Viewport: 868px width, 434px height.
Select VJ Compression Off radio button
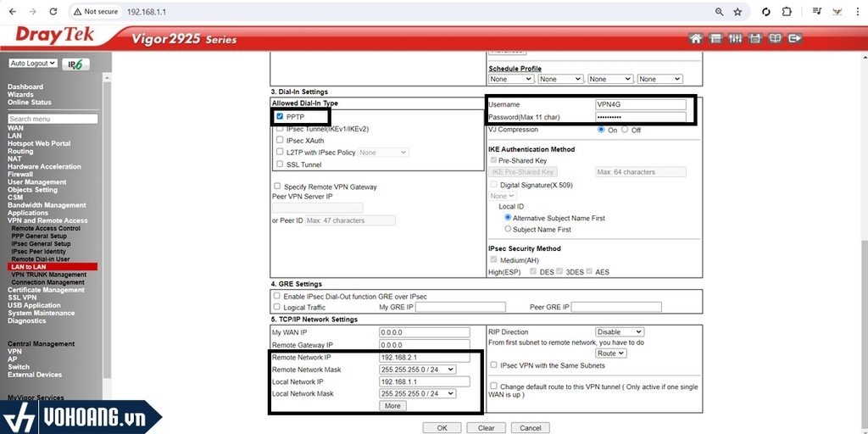(x=625, y=130)
